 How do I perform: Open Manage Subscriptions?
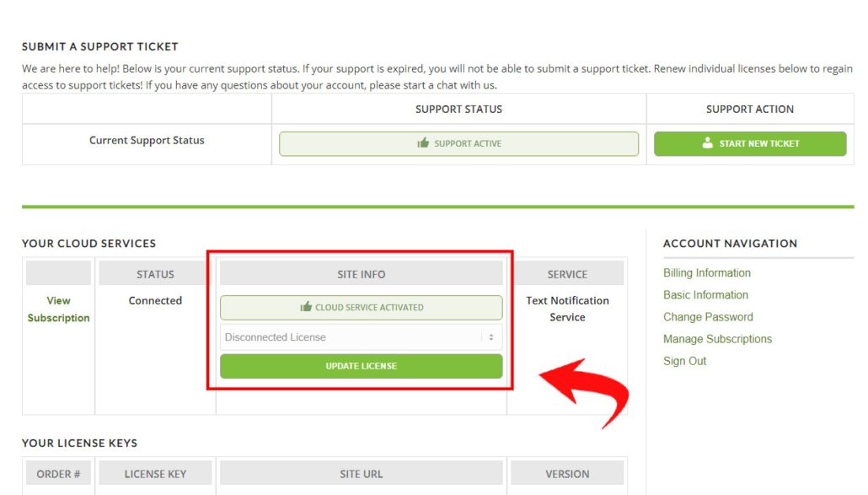(717, 339)
